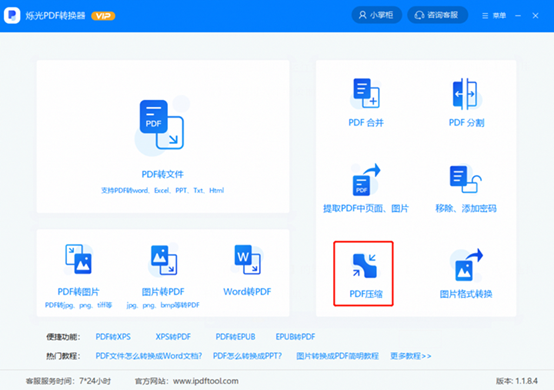
Task: Open the PDF转XPS quick function
Action: click(113, 337)
